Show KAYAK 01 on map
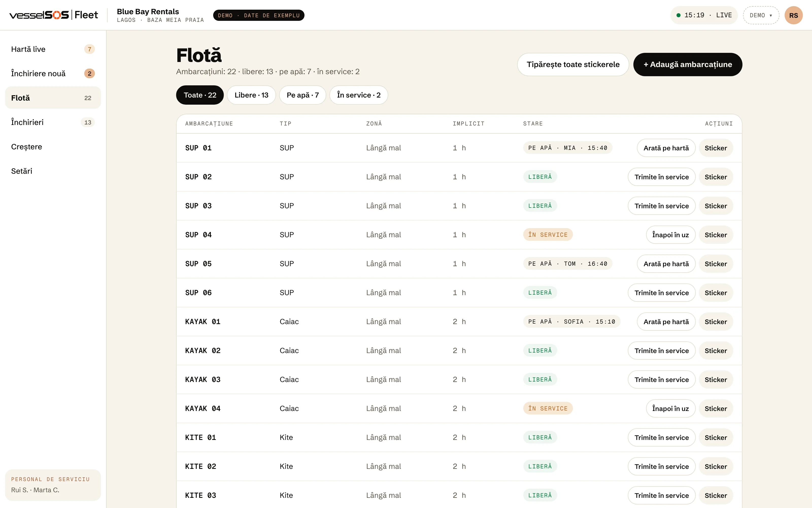Image resolution: width=812 pixels, height=508 pixels. click(666, 322)
